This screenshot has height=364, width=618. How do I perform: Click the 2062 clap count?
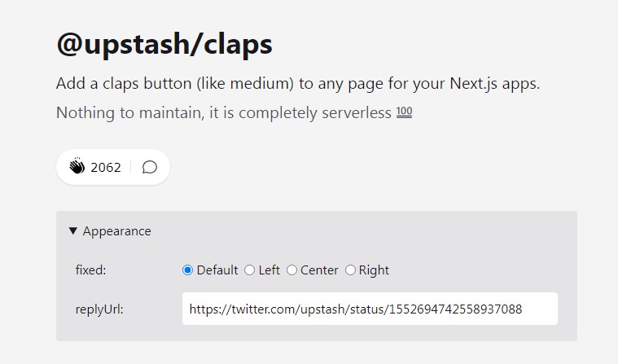coord(106,168)
